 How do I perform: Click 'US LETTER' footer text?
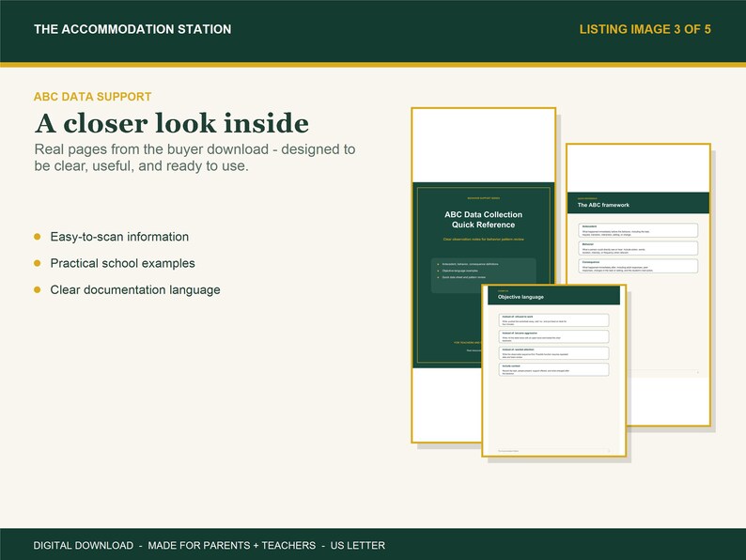[358, 545]
